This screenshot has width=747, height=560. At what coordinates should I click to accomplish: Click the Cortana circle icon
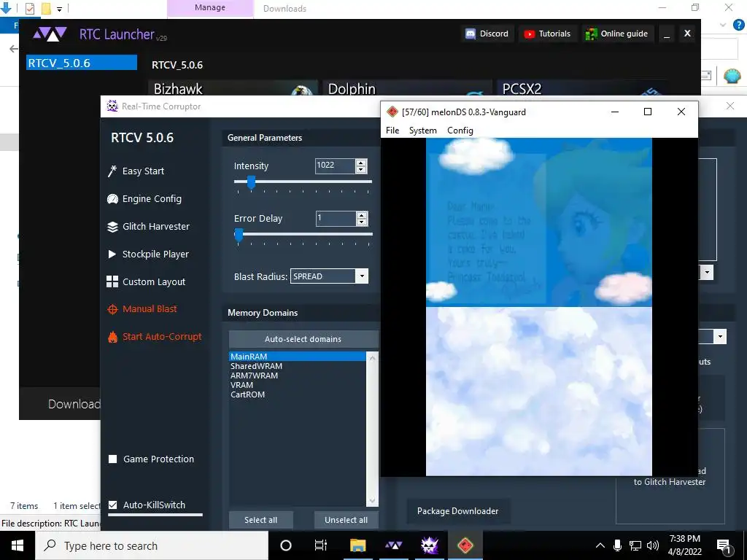[286, 545]
